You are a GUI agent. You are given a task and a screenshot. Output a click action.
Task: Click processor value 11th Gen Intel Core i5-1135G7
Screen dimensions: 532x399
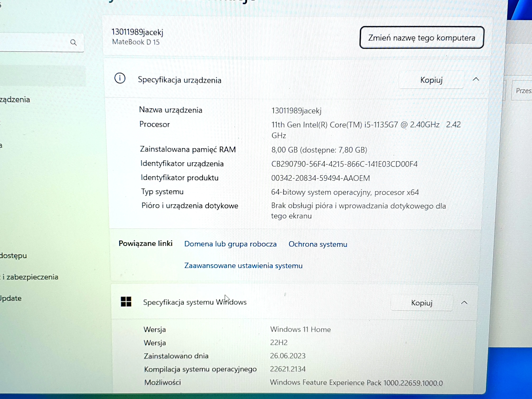pos(366,130)
